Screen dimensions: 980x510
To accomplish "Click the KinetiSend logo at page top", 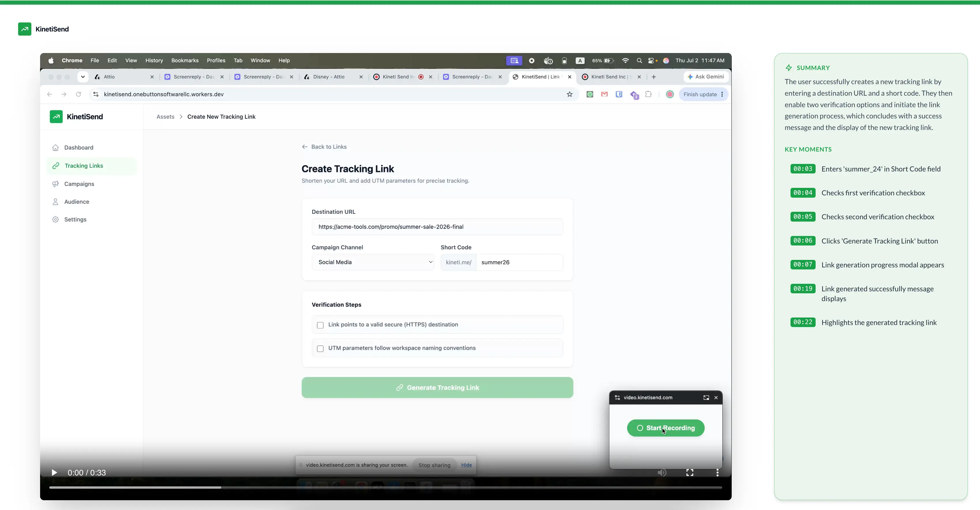I will [43, 29].
